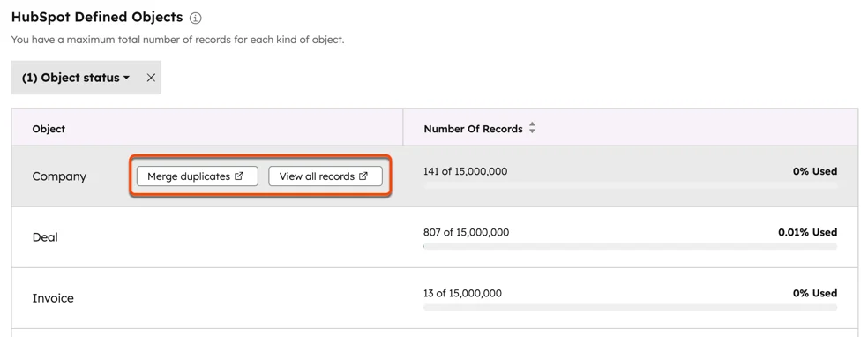Open the Object status filter dropdown
The image size is (868, 337).
coord(76,78)
